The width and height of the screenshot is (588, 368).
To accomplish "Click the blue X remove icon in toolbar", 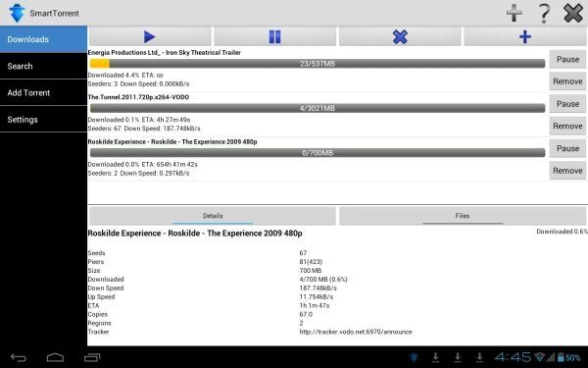I will coord(400,37).
